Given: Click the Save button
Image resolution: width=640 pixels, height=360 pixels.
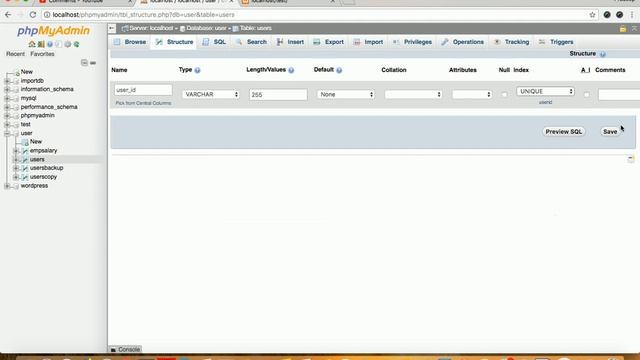Looking at the screenshot, I should point(610,132).
